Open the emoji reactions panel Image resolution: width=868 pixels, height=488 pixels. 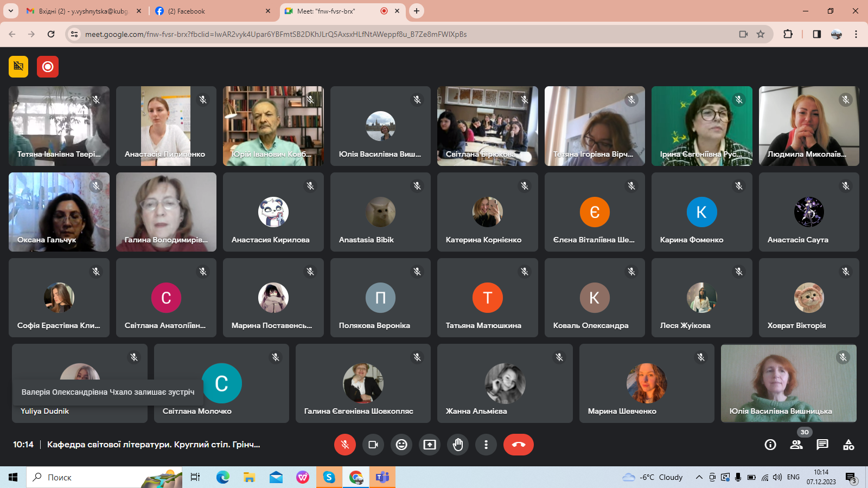point(401,445)
